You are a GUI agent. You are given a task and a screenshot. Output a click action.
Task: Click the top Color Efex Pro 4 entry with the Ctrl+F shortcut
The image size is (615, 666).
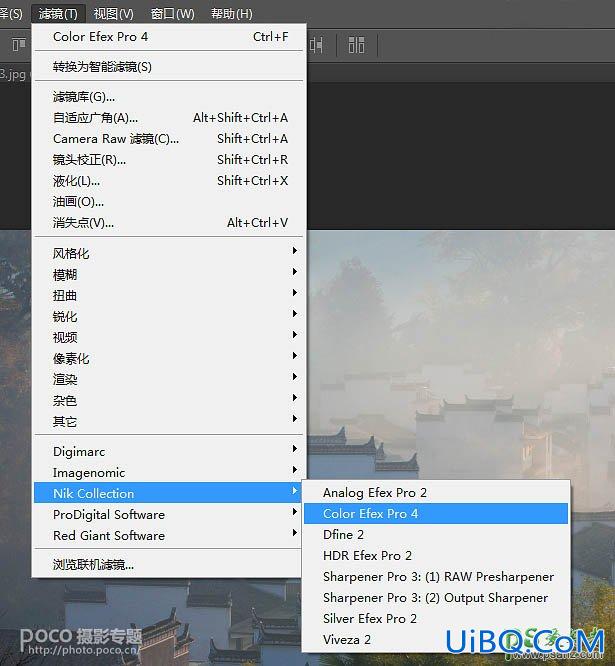169,37
